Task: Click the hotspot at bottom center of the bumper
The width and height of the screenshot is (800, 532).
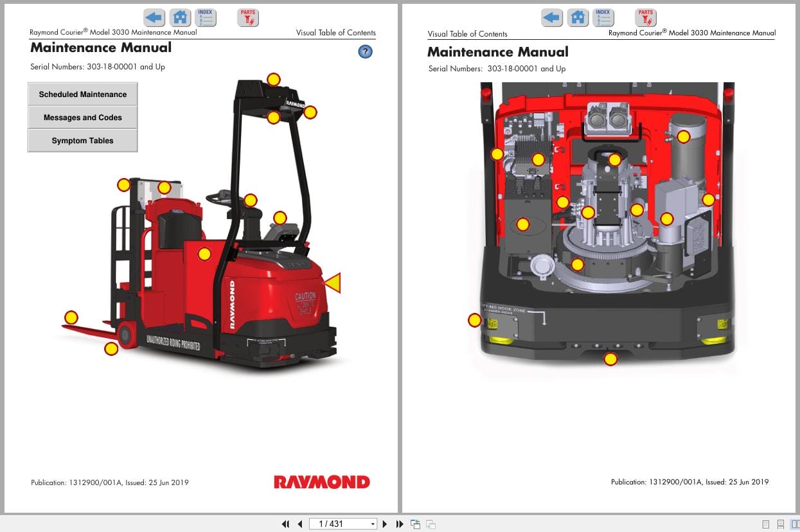Action: pyautogui.click(x=611, y=359)
